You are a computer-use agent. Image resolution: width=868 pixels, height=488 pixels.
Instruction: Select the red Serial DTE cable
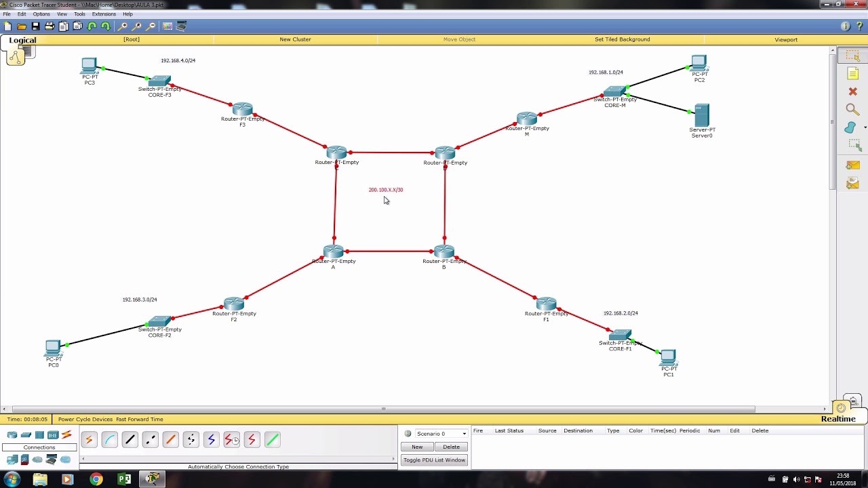pyautogui.click(x=252, y=440)
